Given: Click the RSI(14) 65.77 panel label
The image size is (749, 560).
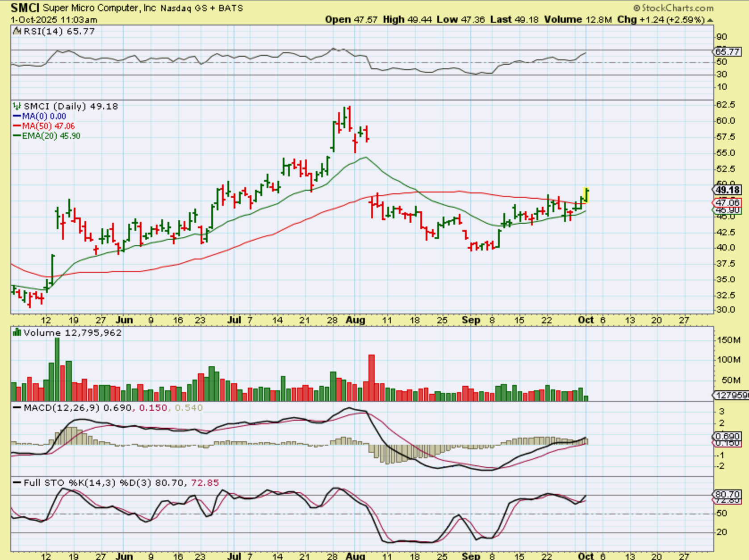Looking at the screenshot, I should [x=59, y=31].
